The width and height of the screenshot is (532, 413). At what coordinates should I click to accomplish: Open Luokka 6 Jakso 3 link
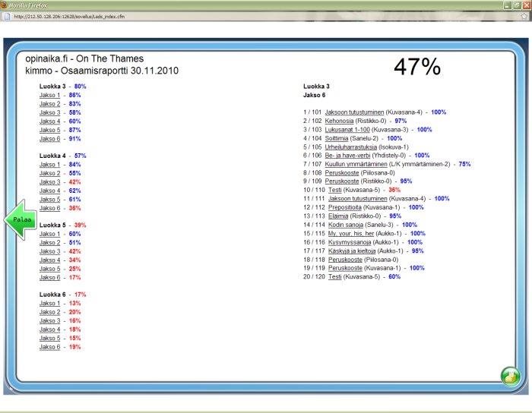tap(49, 321)
